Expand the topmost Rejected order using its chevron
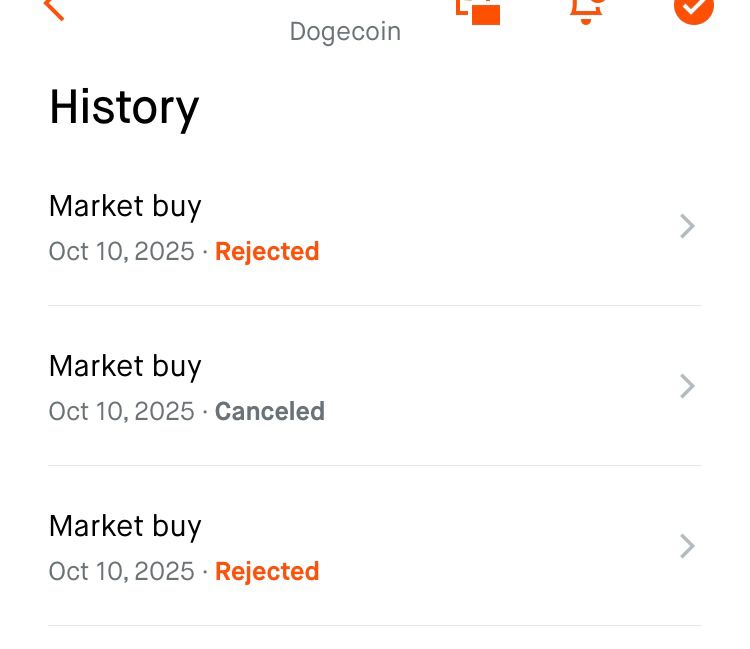The width and height of the screenshot is (750, 649). 687,227
